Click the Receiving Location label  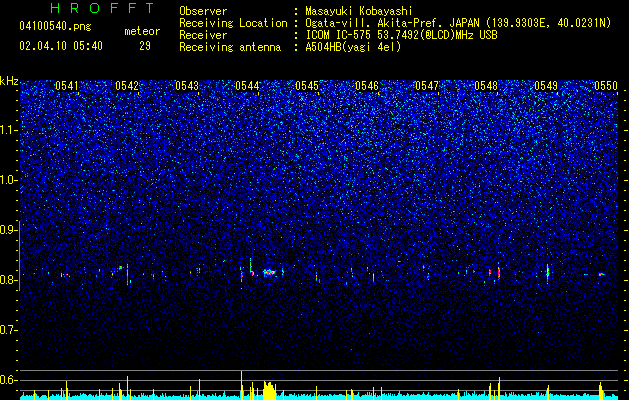pyautogui.click(x=233, y=23)
